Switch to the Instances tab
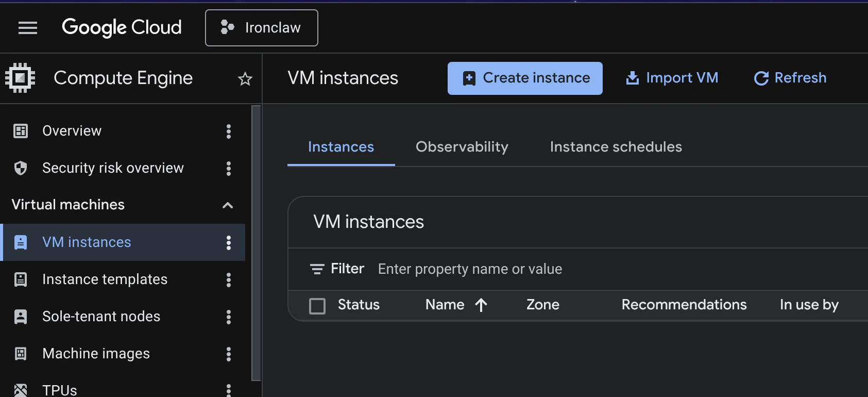Screen dimensions: 868x397 click(341, 147)
